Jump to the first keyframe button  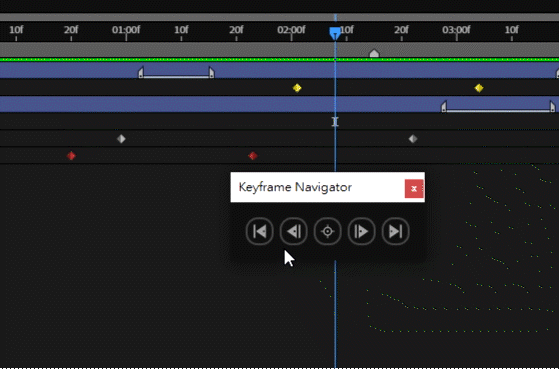tap(260, 232)
